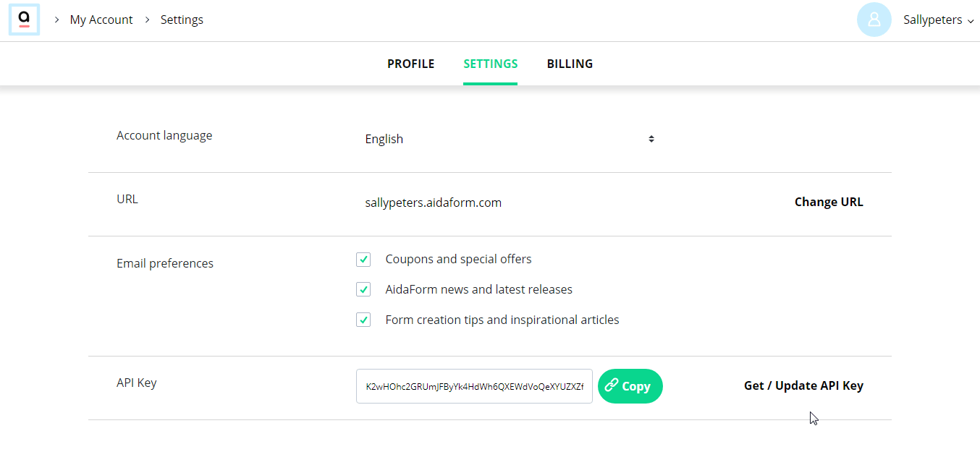Image resolution: width=980 pixels, height=465 pixels.
Task: Expand the Sallypeters user menu
Action: (938, 20)
